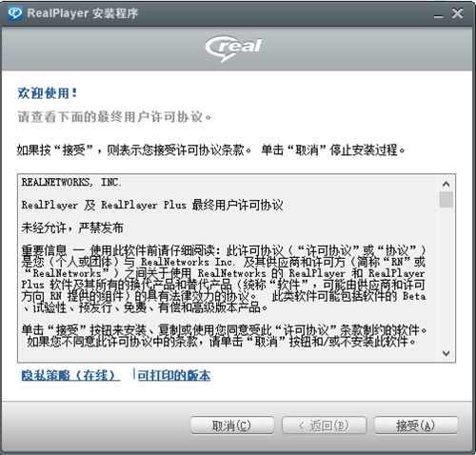
Task: Click the 接受(A) button to accept
Action: (416, 425)
